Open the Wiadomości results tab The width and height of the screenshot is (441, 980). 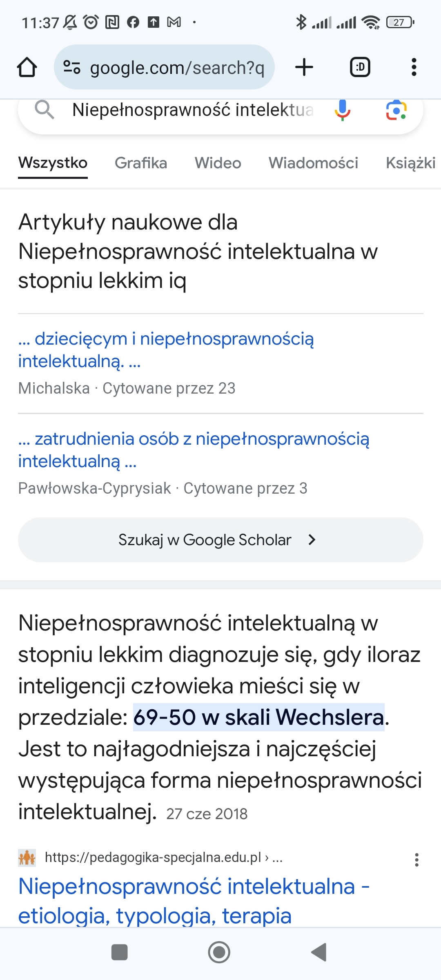pyautogui.click(x=313, y=163)
